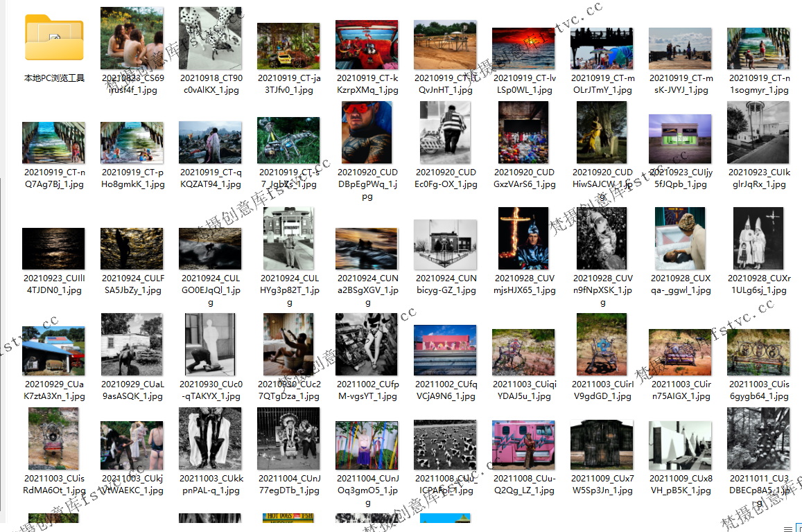
Task: Select thumbnail 20210929_CUaL9asASQK_1.jpg
Action: (x=132, y=344)
